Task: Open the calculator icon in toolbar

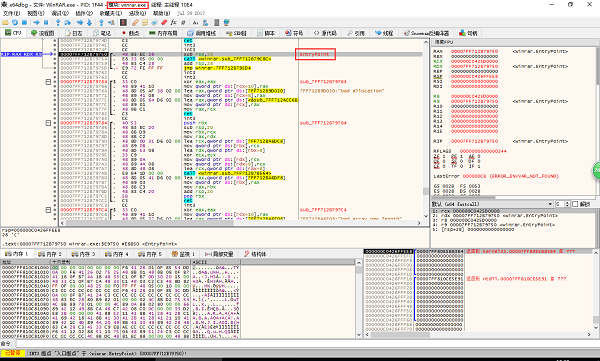Action: coord(217,23)
